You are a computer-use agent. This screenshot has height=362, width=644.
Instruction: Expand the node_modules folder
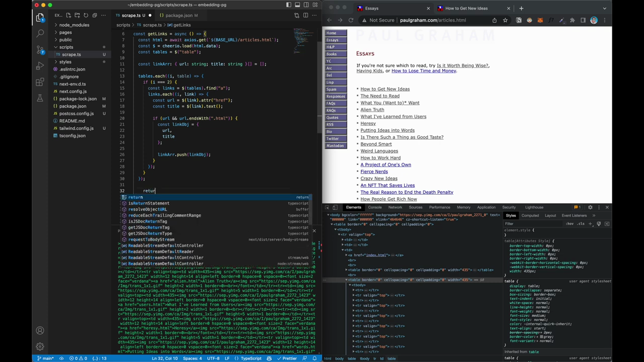click(74, 25)
